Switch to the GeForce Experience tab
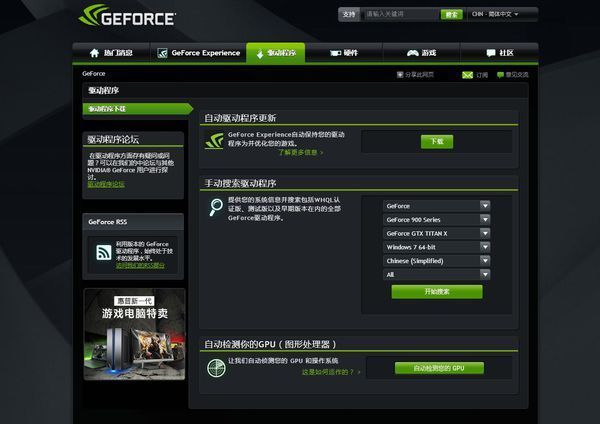The image size is (600, 424). 205,53
